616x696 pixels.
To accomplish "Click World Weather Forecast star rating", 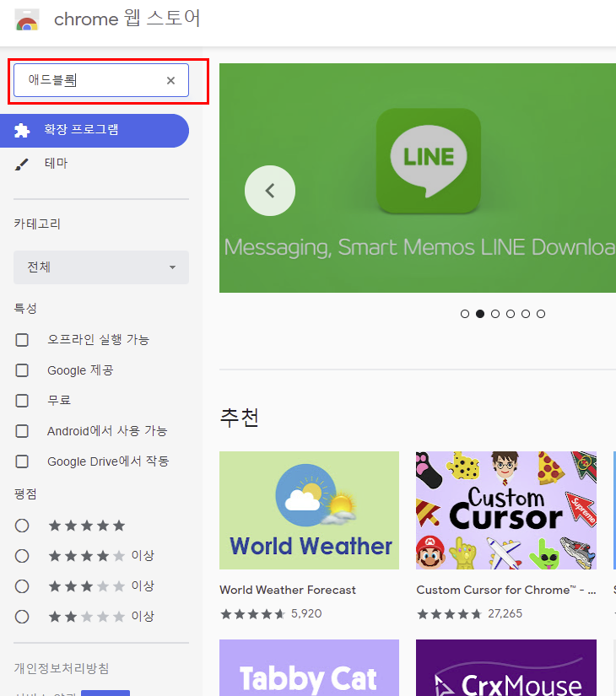I will (252, 614).
